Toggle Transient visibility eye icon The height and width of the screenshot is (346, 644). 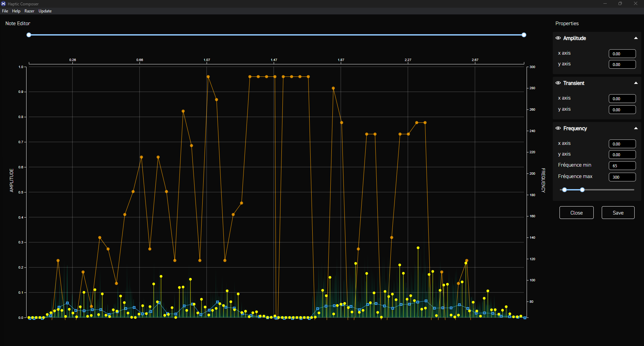point(558,83)
